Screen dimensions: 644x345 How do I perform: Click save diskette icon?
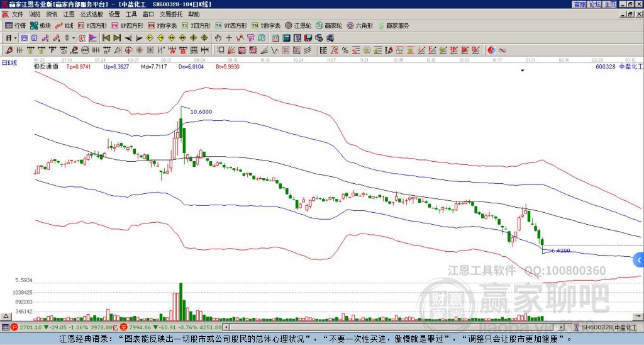click(x=308, y=38)
